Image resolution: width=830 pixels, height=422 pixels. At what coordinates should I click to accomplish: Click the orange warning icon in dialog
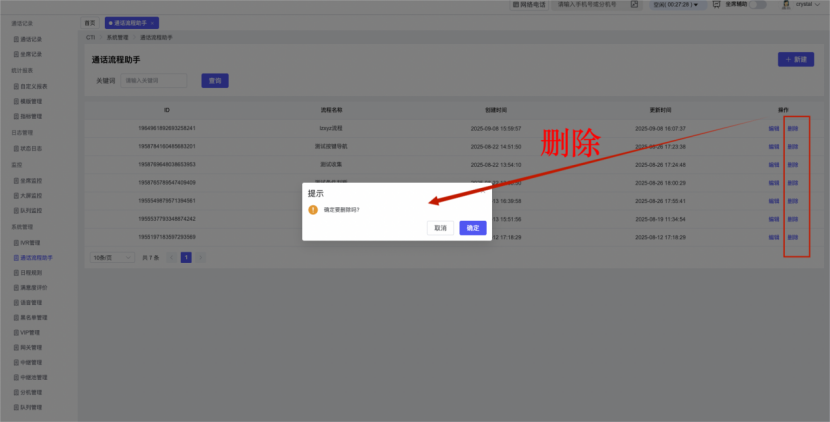click(x=313, y=210)
